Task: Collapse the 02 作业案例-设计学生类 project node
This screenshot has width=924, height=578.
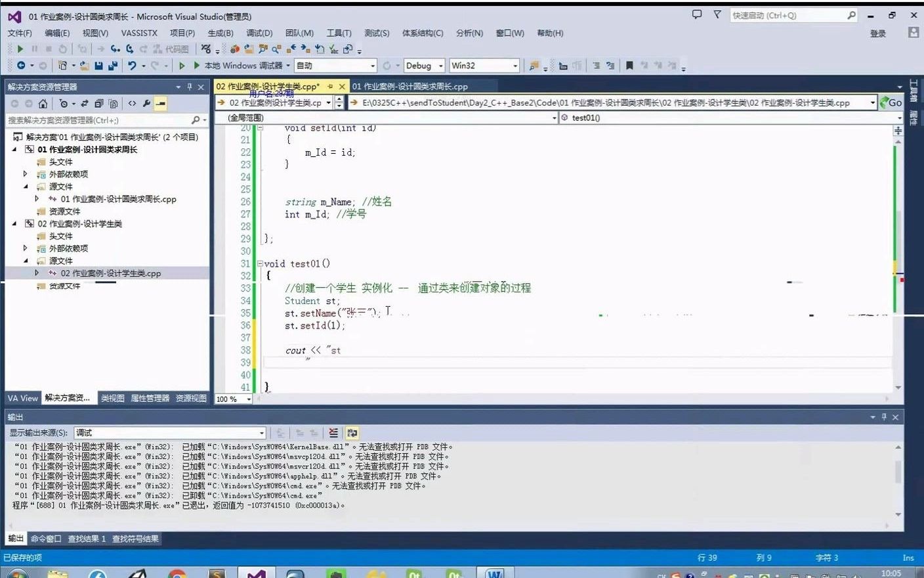Action: [14, 224]
